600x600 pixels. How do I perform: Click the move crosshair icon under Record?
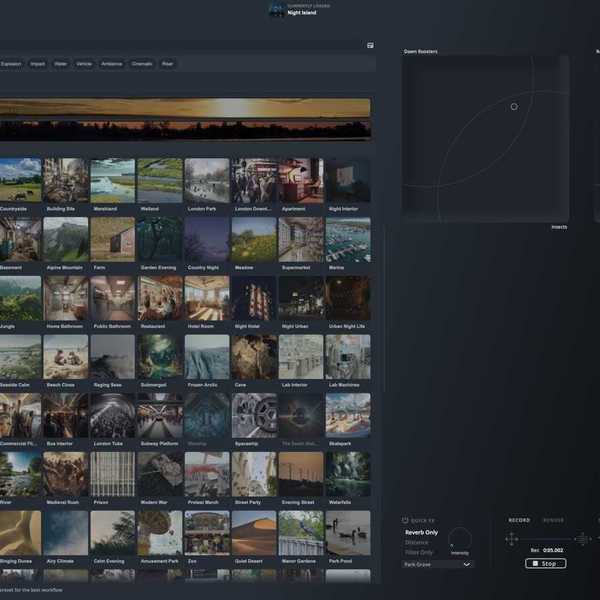[512, 539]
